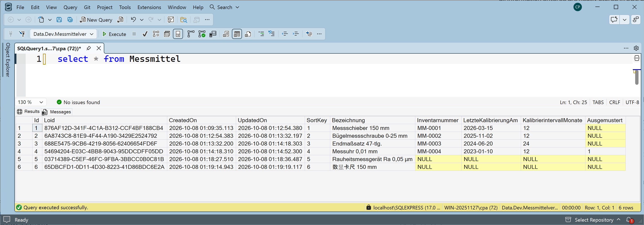Expand the Search dropdown in menu bar
The width and height of the screenshot is (644, 225).
coord(238,7)
